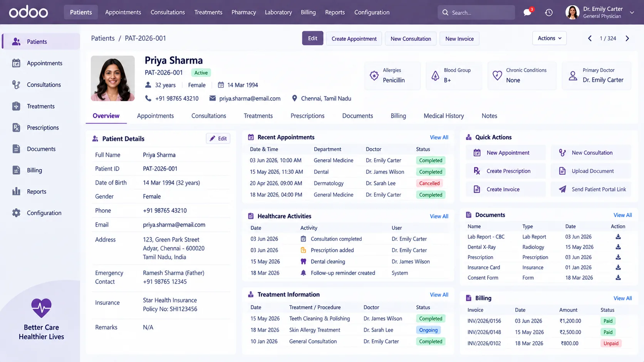Click invoice INV/2026/0102 in Billing
The width and height of the screenshot is (644, 362).
pos(484,343)
